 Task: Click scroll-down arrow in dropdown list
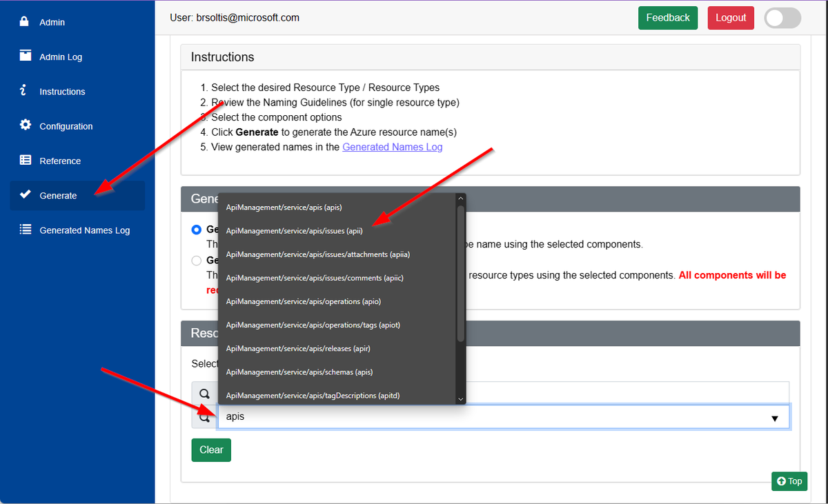click(461, 399)
